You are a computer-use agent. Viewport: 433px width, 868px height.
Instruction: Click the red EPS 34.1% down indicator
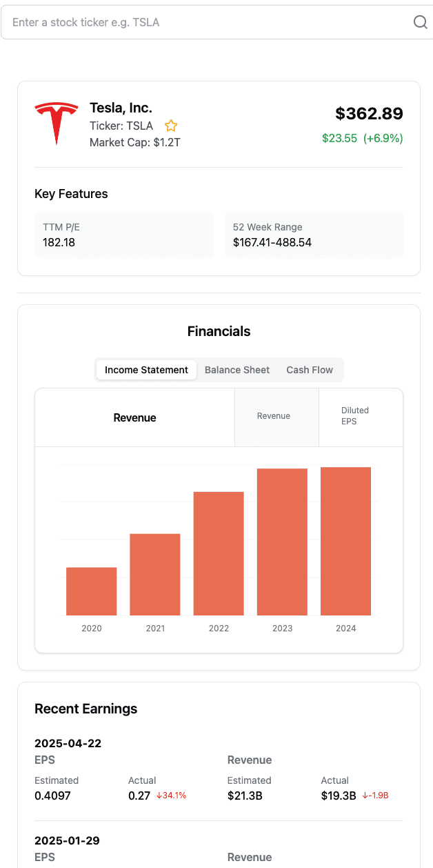coord(171,796)
